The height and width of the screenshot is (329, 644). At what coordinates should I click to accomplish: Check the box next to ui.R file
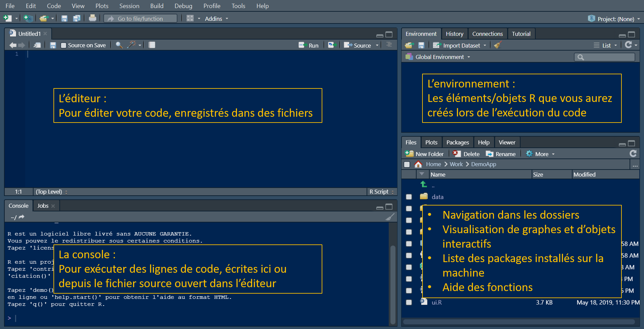click(409, 302)
